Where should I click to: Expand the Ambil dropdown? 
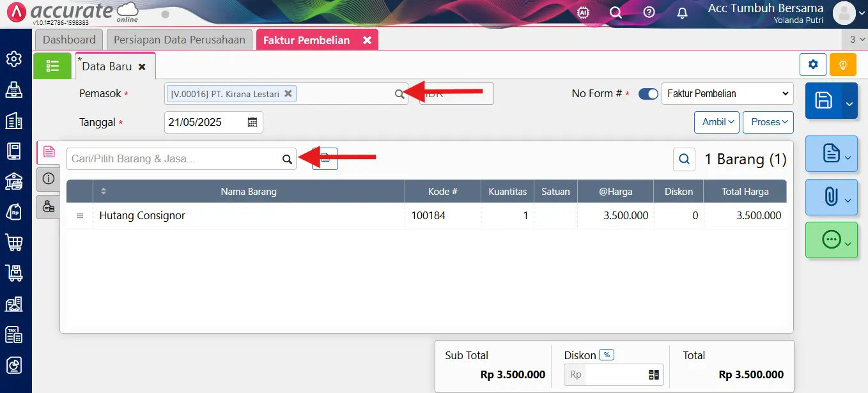(716, 121)
